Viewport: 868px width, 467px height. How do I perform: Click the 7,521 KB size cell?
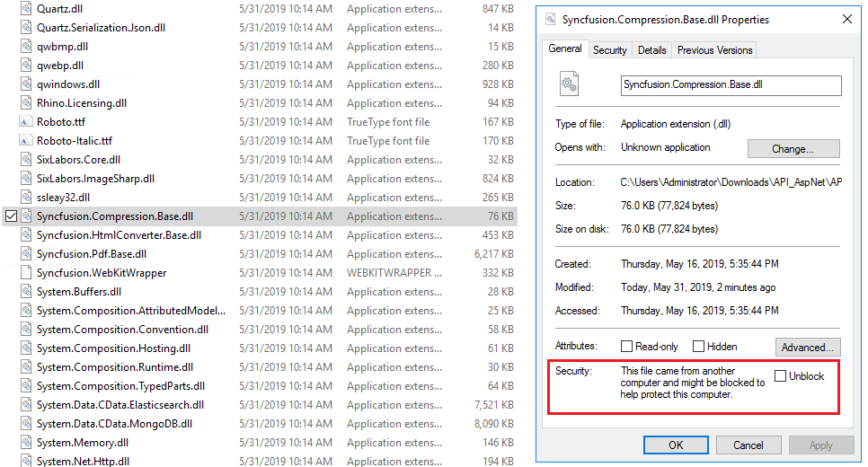(494, 404)
